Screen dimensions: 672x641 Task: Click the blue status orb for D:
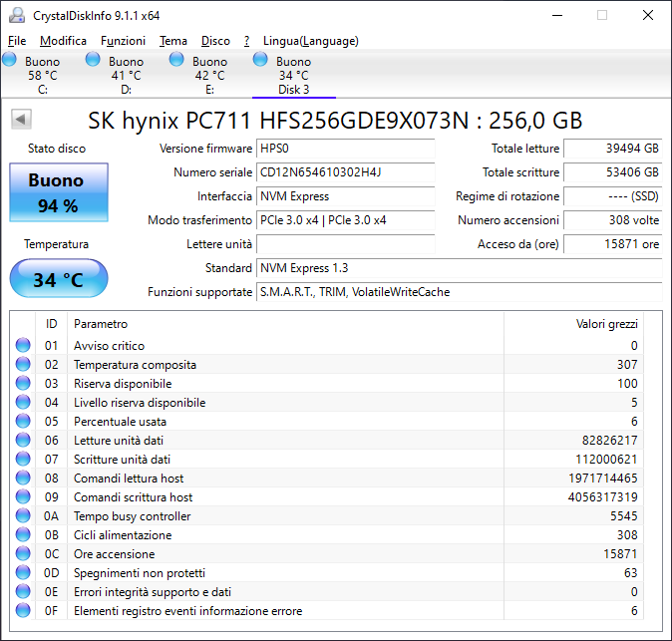[93, 59]
